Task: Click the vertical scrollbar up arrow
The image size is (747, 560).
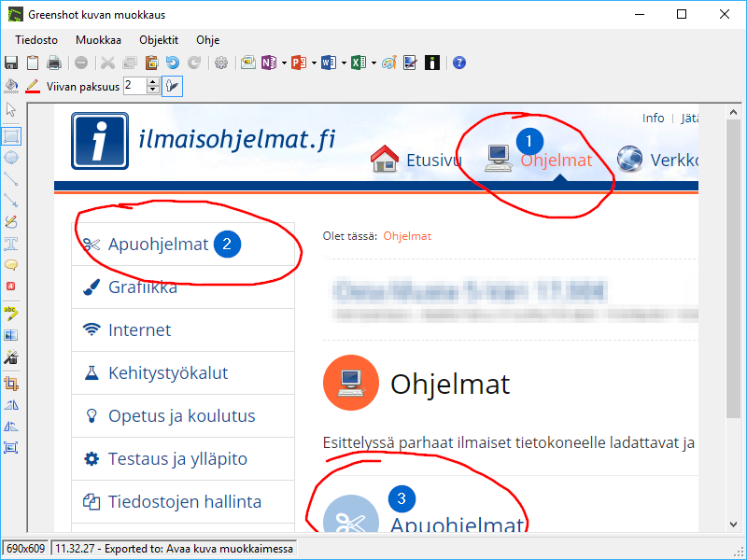Action: (733, 113)
